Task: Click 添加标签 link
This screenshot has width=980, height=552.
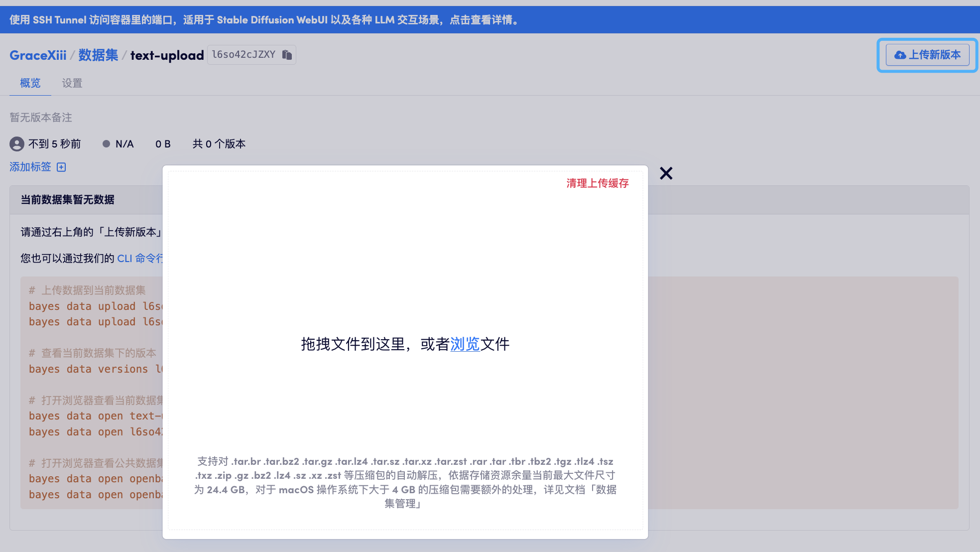Action: [30, 167]
